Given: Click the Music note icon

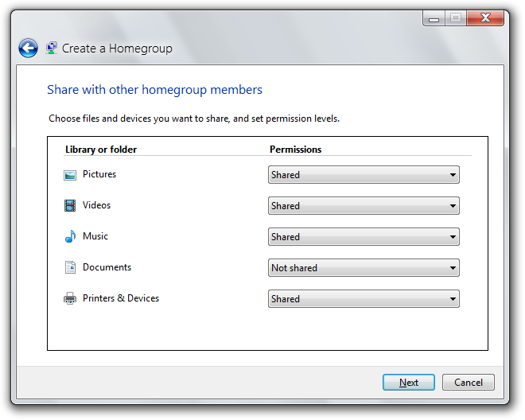Looking at the screenshot, I should [70, 236].
